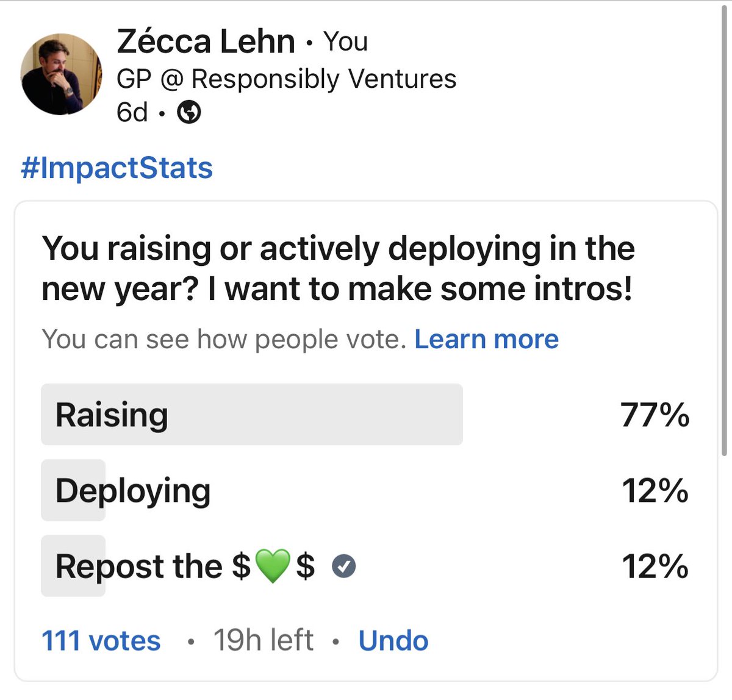Viewport: 732px width, 700px height.
Task: Click the 19h left indicator
Action: point(263,641)
